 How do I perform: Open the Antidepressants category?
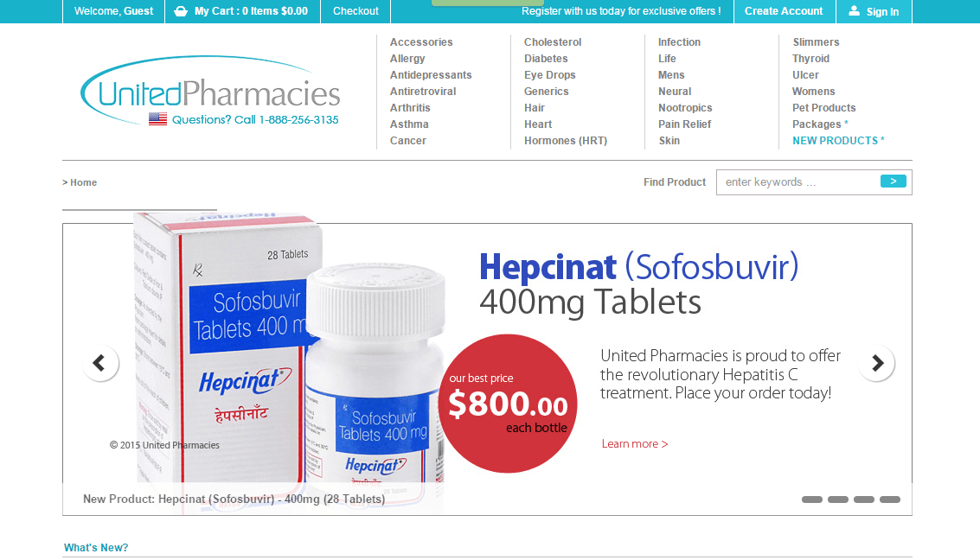coord(431,75)
